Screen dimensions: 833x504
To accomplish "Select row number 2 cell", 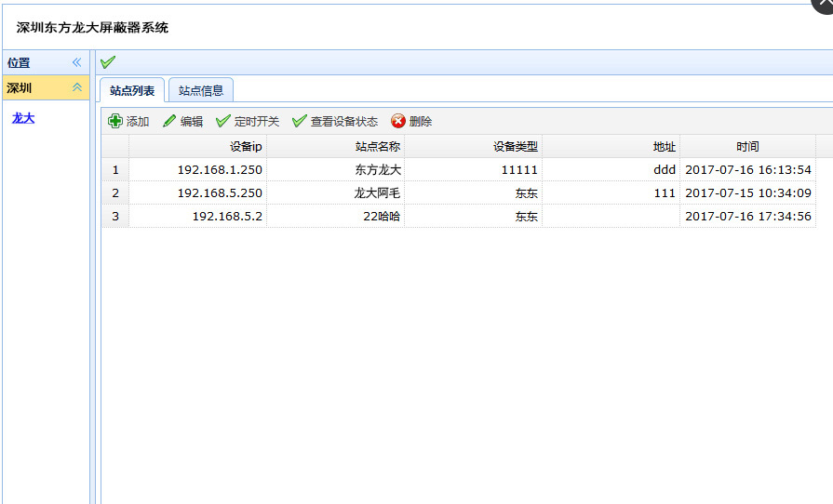I will (115, 193).
